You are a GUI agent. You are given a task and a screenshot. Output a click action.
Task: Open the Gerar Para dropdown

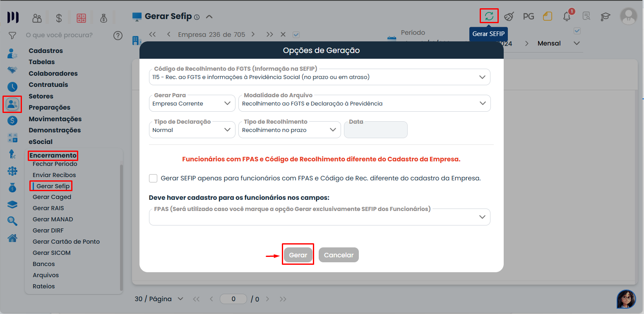[x=192, y=103]
